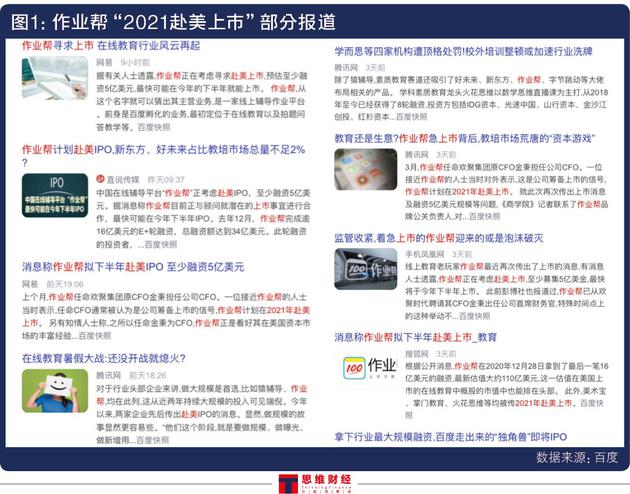Click the 直说传媒 red source icon
Viewport: 630px width, 494px height.
(100, 179)
